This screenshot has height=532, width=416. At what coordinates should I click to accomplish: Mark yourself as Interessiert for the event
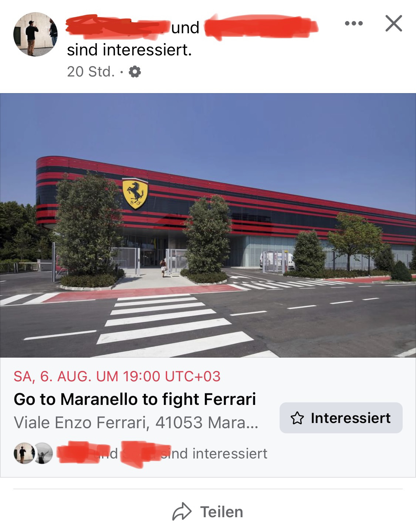click(341, 418)
